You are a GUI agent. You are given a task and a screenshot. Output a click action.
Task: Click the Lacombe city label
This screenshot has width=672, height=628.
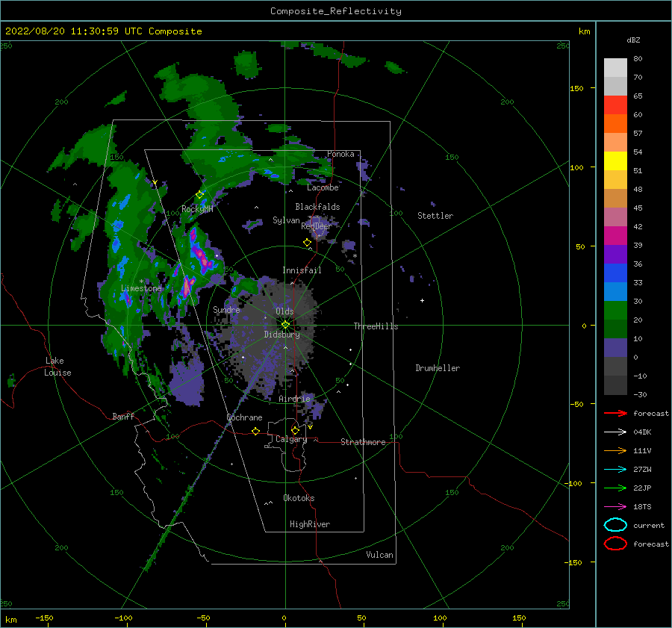pos(323,187)
